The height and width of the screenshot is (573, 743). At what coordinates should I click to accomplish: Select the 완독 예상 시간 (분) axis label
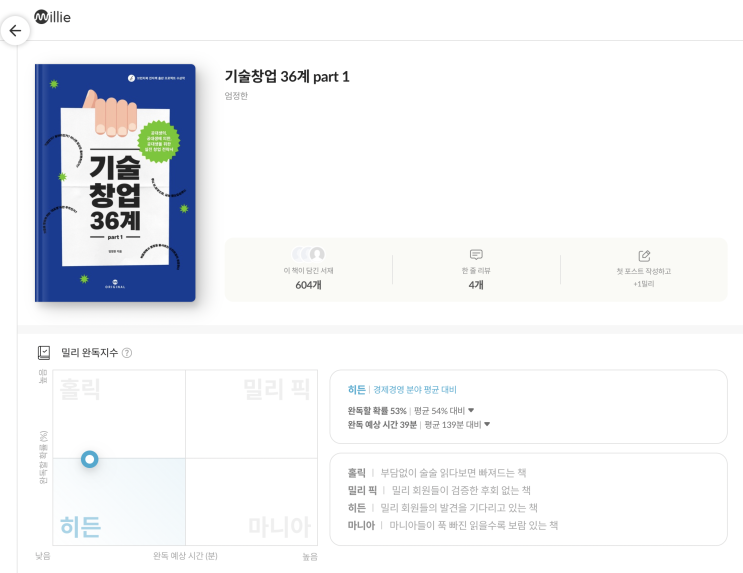coord(185,555)
